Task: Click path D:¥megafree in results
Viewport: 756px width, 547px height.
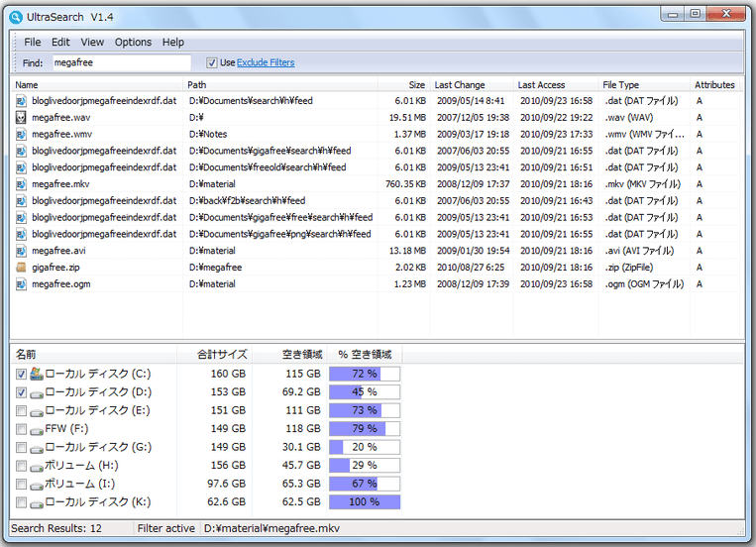Action: pyautogui.click(x=216, y=268)
